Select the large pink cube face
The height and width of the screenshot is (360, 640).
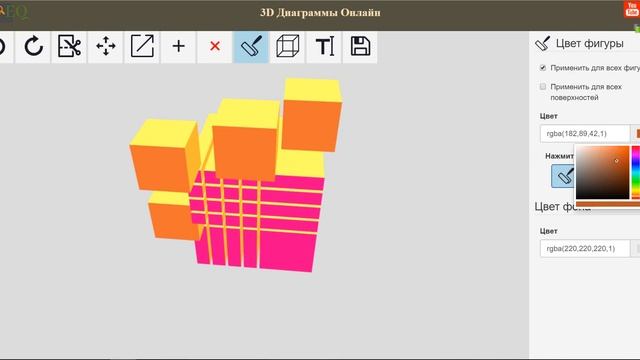coord(288,251)
